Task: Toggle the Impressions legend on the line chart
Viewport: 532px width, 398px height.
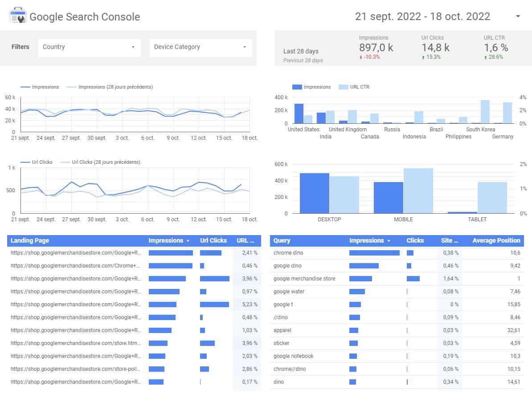Action: pos(46,87)
